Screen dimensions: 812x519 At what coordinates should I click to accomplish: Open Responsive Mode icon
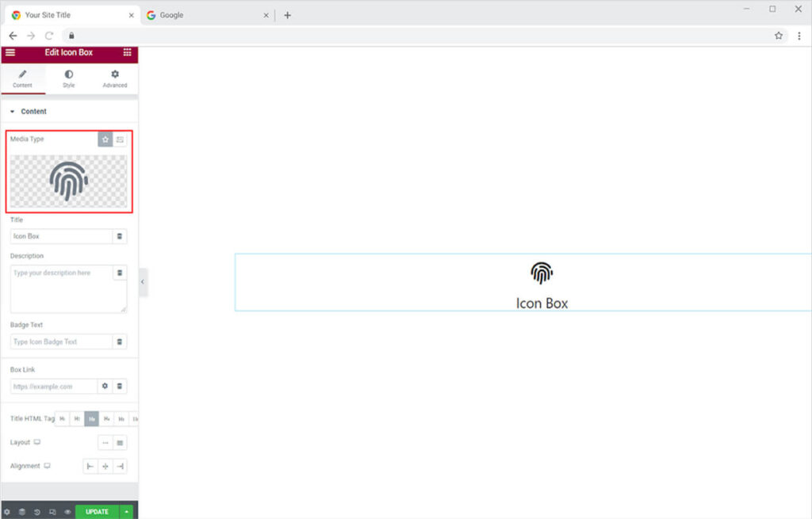(x=52, y=512)
